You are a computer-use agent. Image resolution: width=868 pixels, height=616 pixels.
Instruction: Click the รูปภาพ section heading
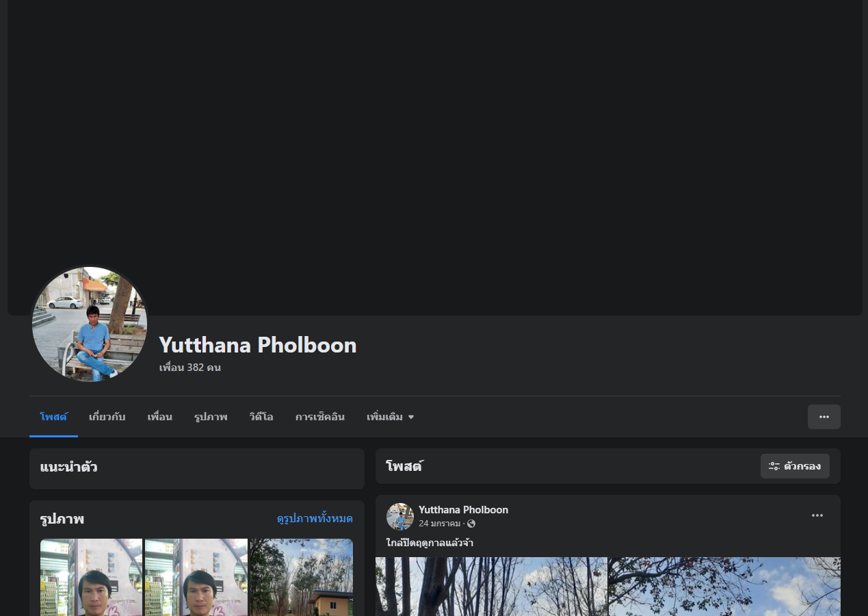coord(62,519)
